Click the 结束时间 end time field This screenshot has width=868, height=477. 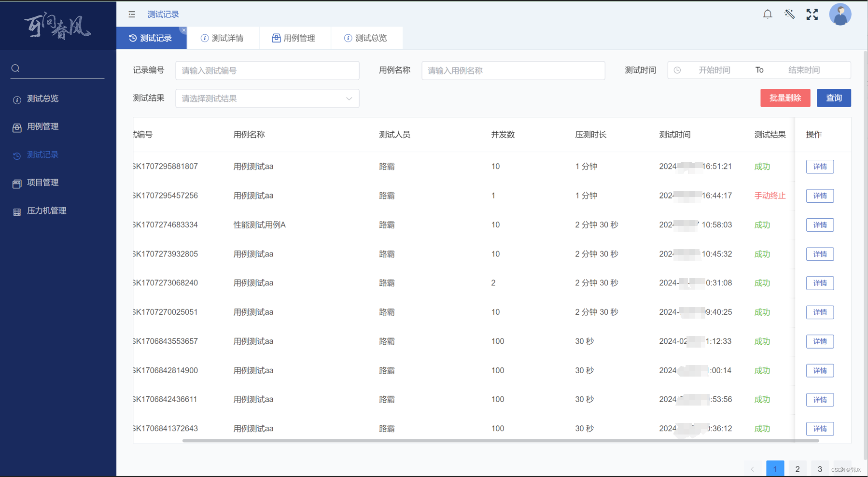point(804,70)
